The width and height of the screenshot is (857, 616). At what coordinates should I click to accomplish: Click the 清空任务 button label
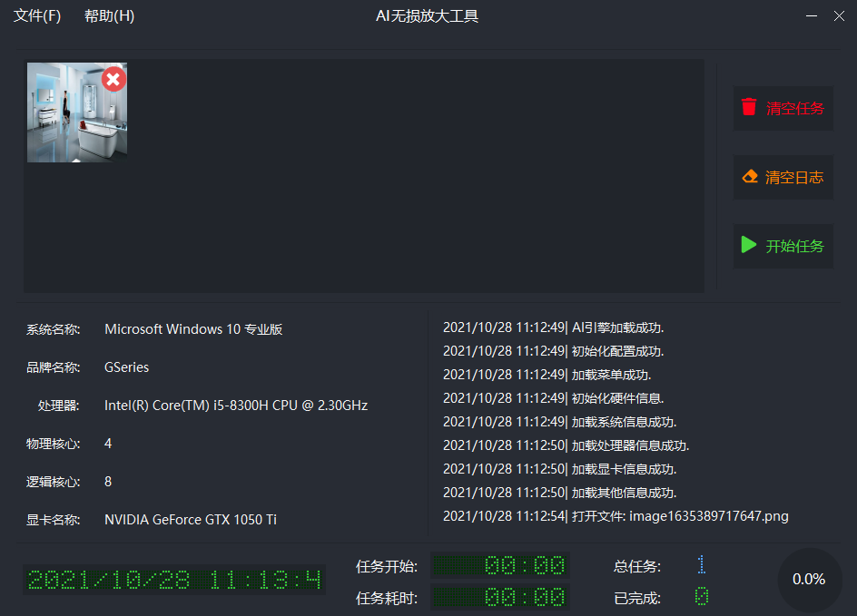click(x=794, y=108)
